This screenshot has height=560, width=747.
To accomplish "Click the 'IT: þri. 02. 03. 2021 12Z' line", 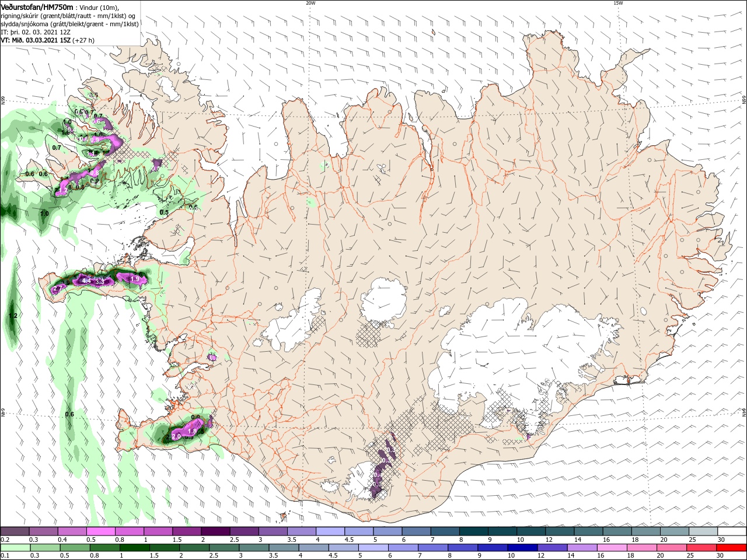I will [35, 32].
